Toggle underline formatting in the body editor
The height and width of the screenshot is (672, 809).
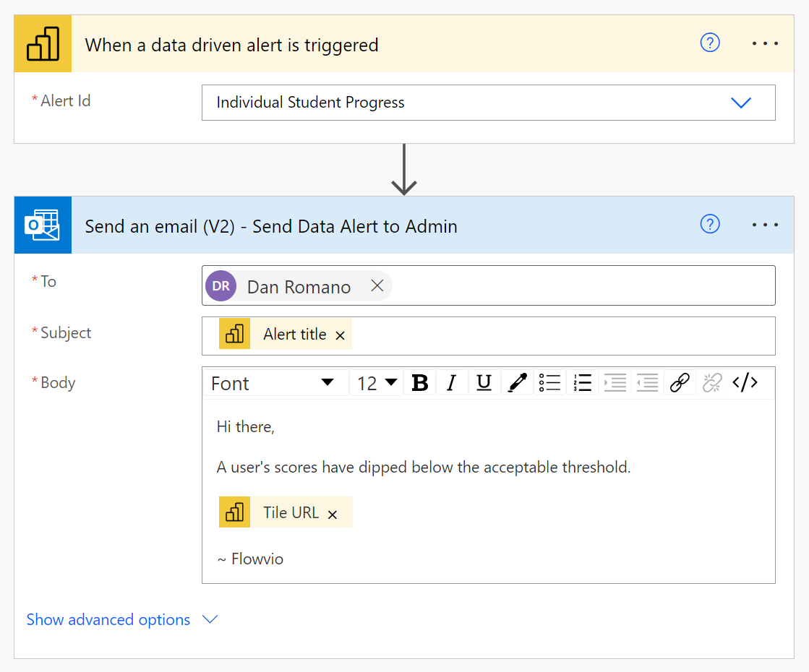click(484, 383)
